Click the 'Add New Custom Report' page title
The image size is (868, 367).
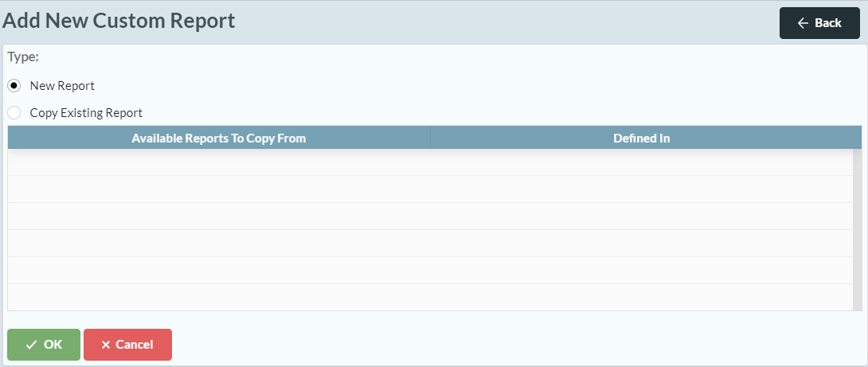click(x=119, y=21)
